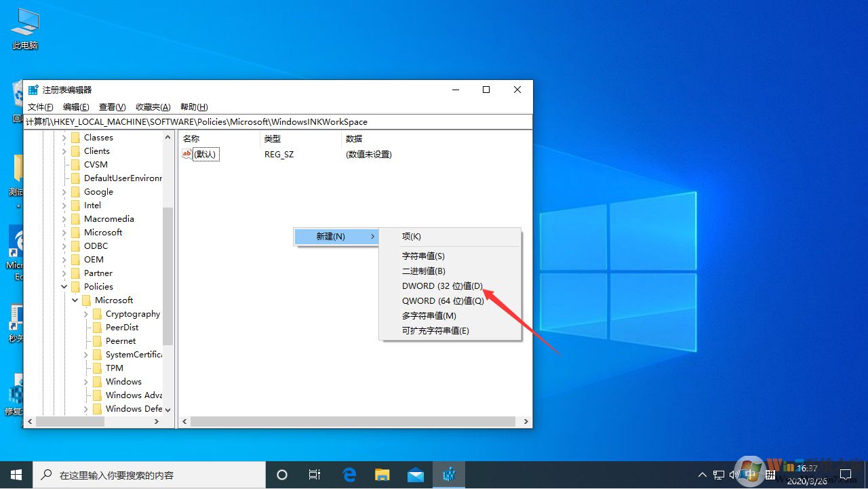The image size is (868, 489).
Task: Open File Explorer from the taskbar
Action: 382,474
